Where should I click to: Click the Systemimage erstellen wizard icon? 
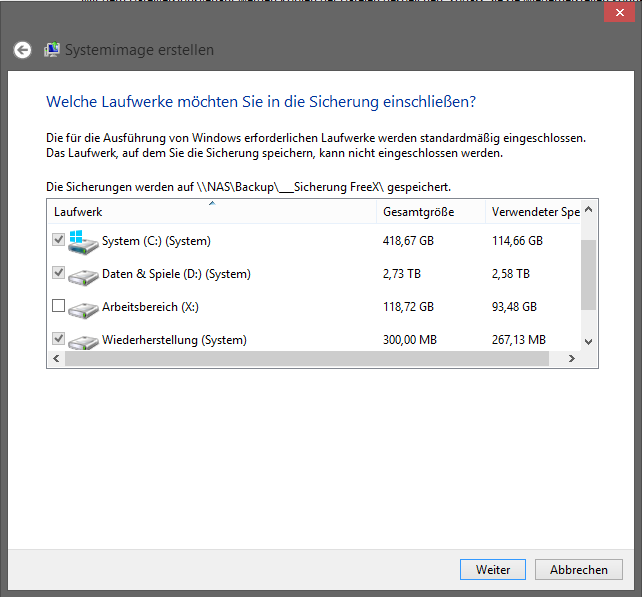coord(52,50)
